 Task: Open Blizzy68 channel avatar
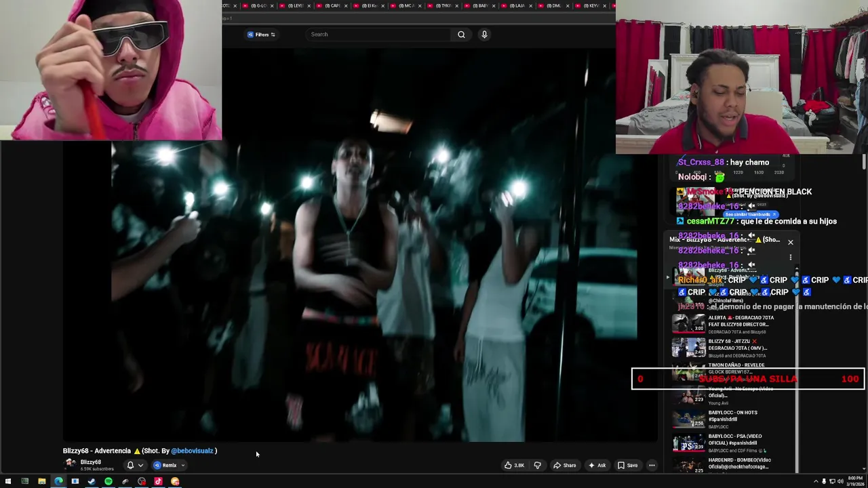[x=70, y=464]
